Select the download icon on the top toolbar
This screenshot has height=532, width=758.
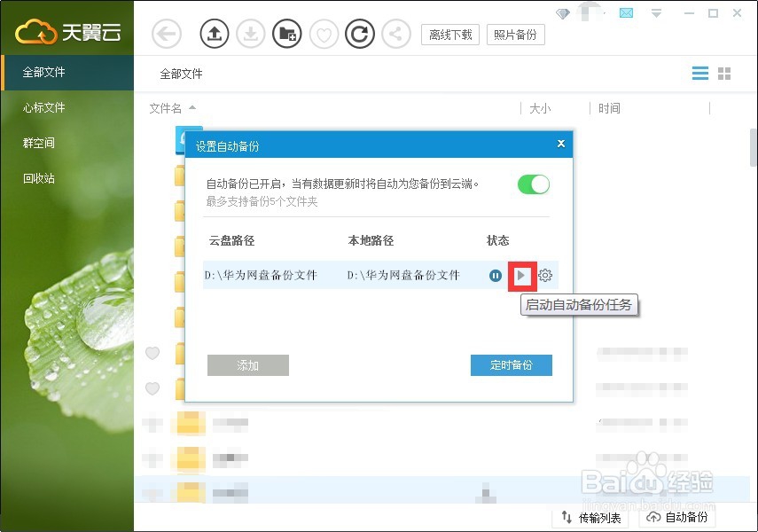click(251, 34)
